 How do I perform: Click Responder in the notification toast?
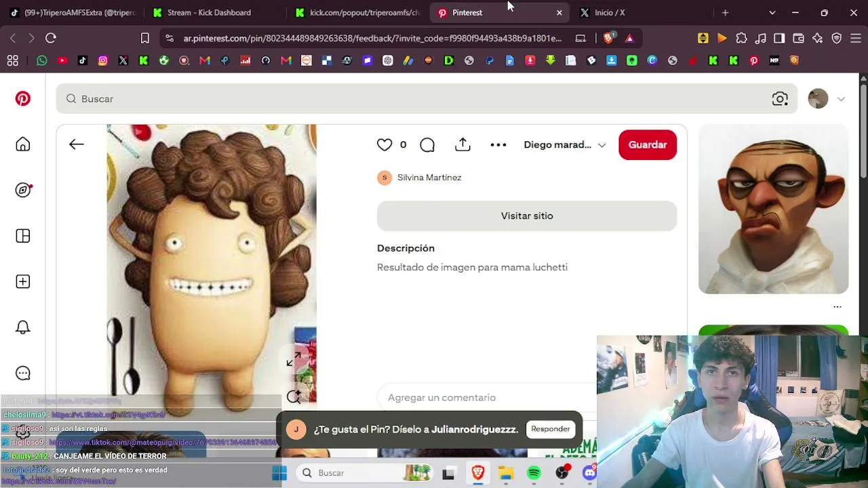click(x=551, y=429)
